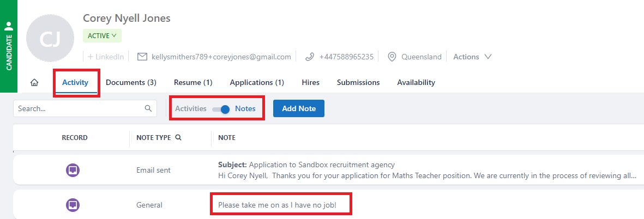Image resolution: width=644 pixels, height=219 pixels.
Task: Click the location pin icon near Queensland
Action: pos(392,57)
